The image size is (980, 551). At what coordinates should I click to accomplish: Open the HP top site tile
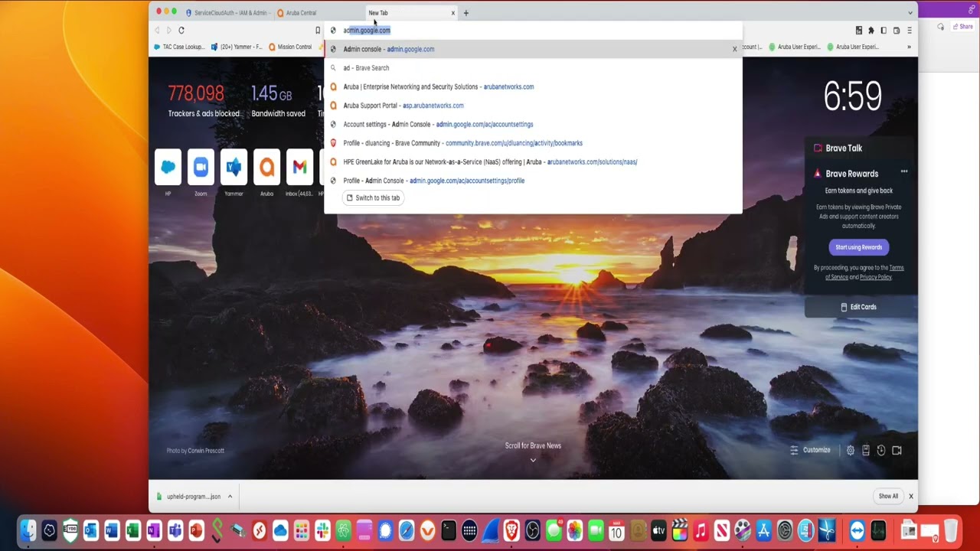(168, 167)
